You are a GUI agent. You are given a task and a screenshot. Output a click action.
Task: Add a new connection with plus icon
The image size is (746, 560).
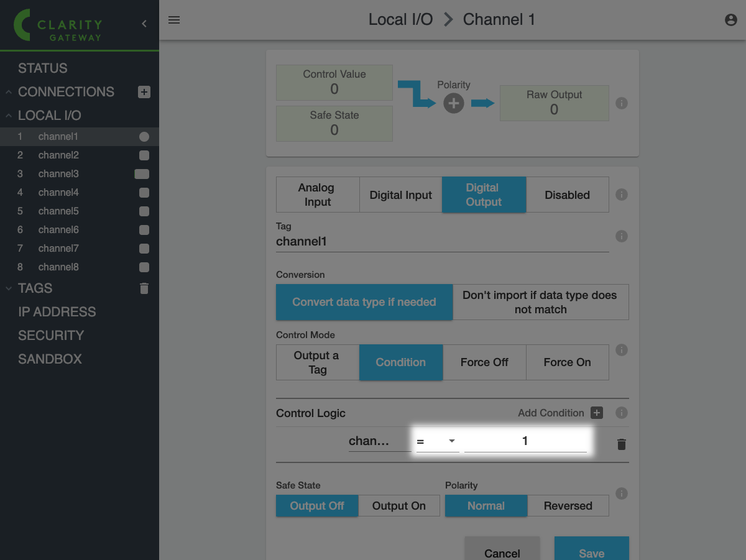tap(144, 92)
